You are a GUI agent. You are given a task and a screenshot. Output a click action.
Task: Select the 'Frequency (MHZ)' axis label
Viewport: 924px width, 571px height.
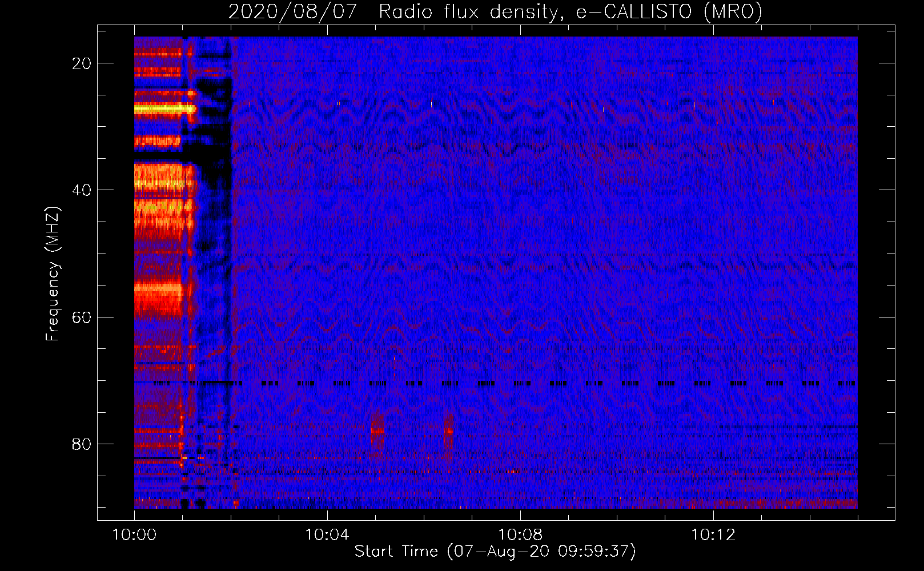point(52,274)
